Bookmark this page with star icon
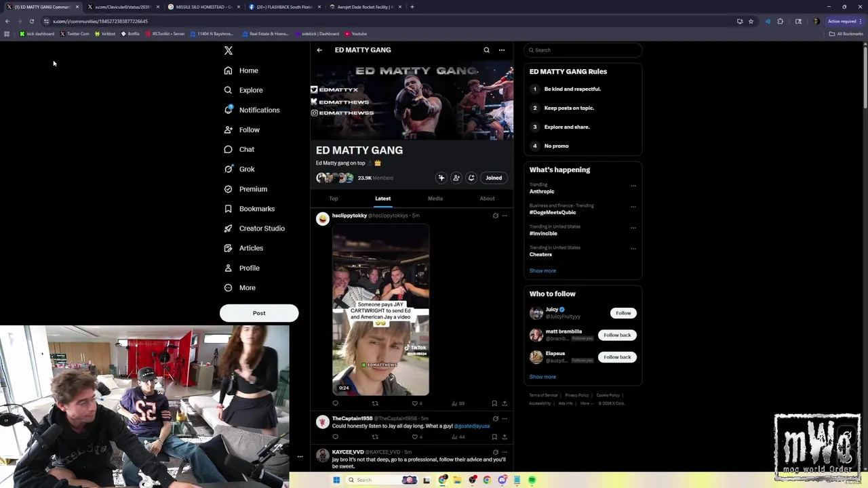 click(751, 21)
